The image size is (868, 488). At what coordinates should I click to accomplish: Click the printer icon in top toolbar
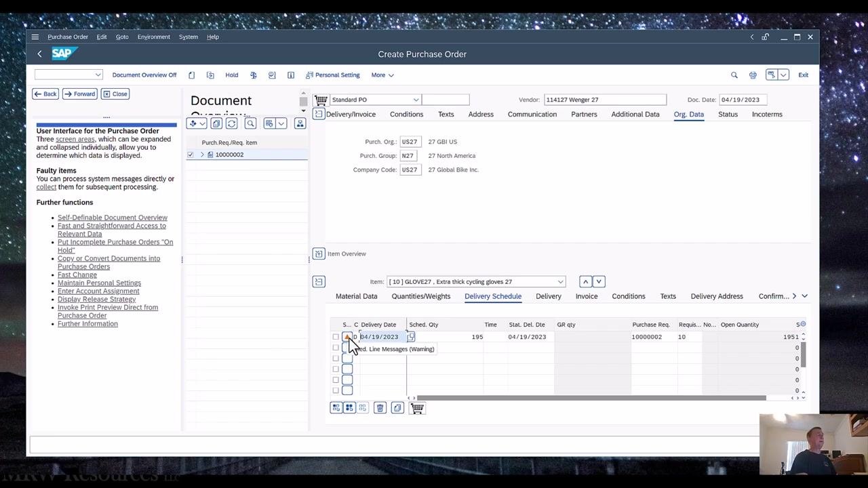(x=753, y=75)
